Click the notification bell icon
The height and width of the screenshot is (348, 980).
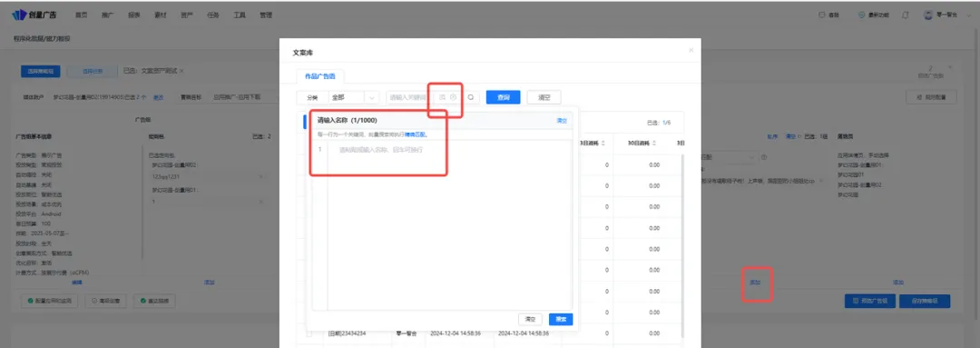click(905, 15)
